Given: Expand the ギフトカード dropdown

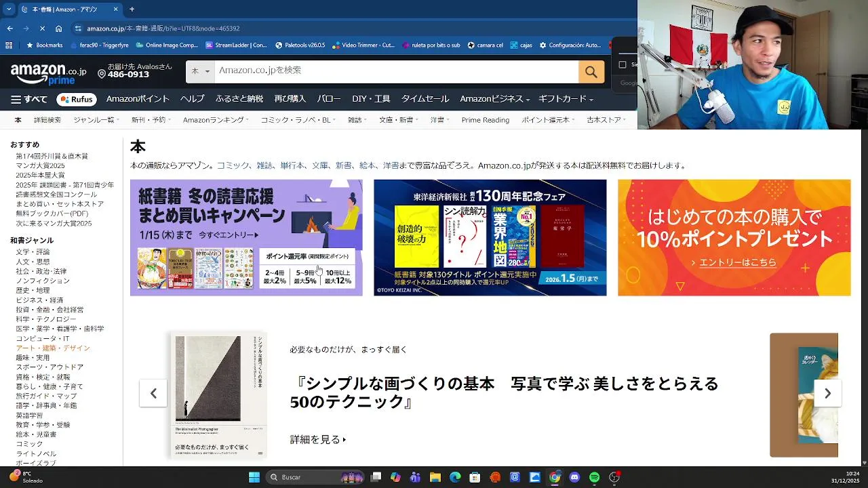Looking at the screenshot, I should pos(566,99).
